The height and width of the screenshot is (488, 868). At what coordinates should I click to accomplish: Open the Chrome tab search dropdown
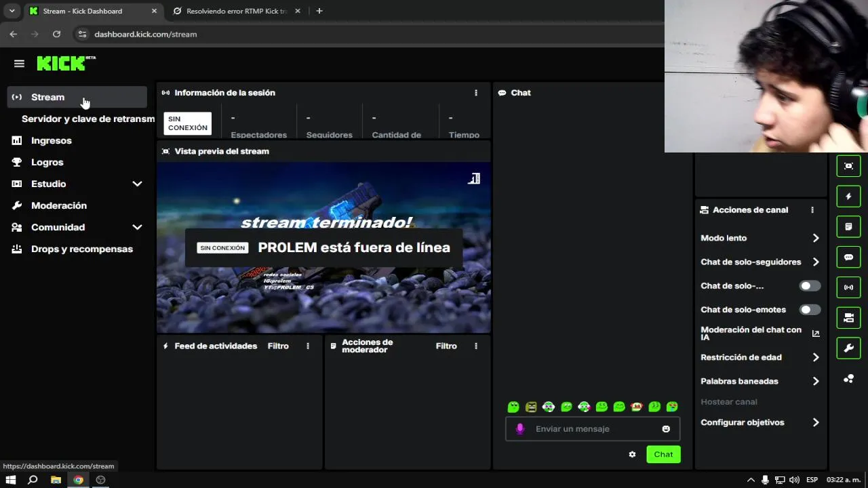(x=12, y=11)
